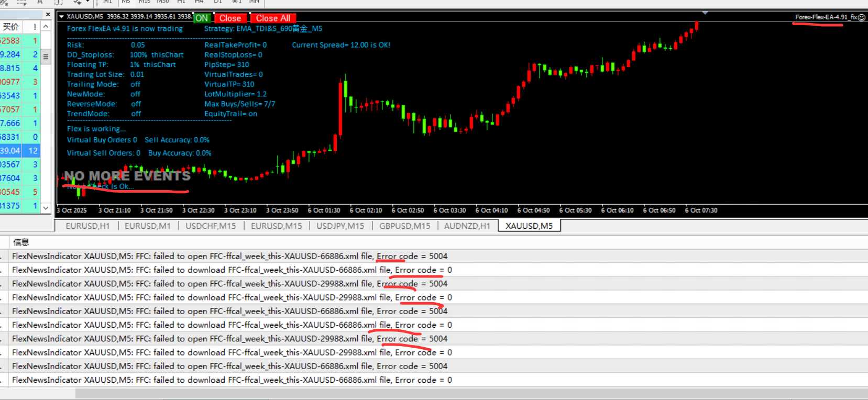Click the chart shift triangle marker
868x400 pixels.
pyautogui.click(x=705, y=13)
